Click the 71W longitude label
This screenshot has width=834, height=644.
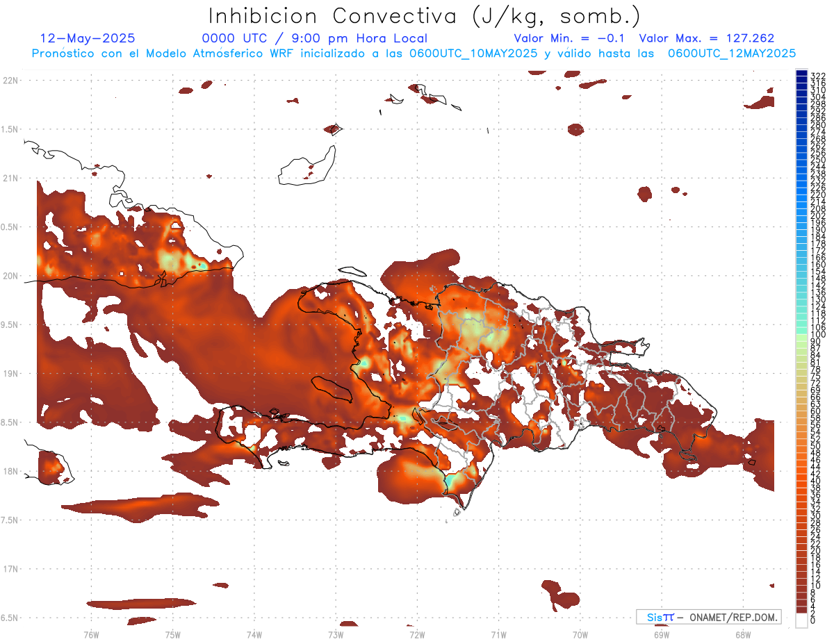tap(498, 634)
